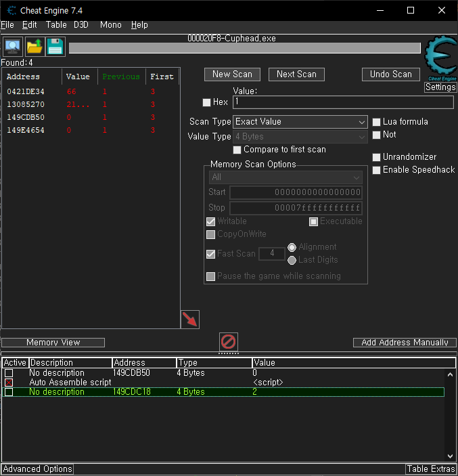Click the Fast Scan alignment value field
This screenshot has width=458, height=476.
tap(272, 253)
